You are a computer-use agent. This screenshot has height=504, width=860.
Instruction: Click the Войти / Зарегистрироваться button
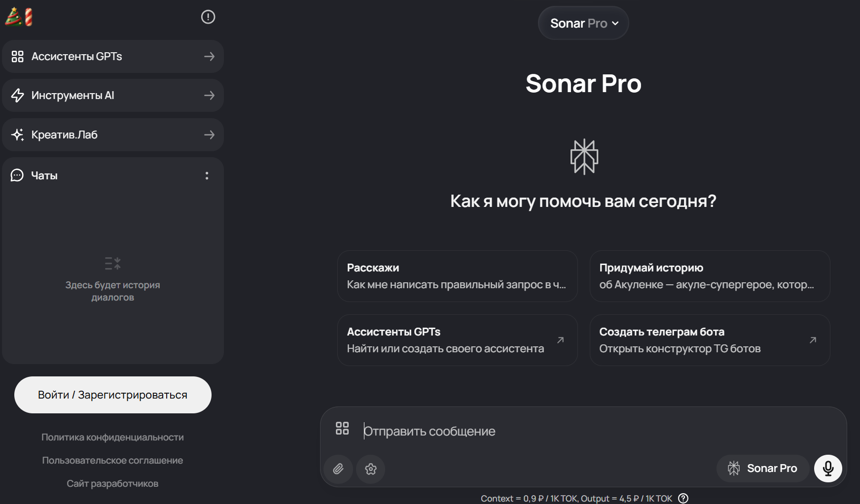[x=113, y=395]
